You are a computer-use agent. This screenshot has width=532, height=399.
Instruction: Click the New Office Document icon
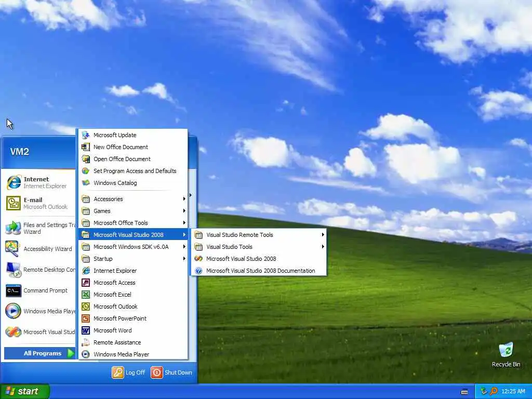tap(86, 147)
